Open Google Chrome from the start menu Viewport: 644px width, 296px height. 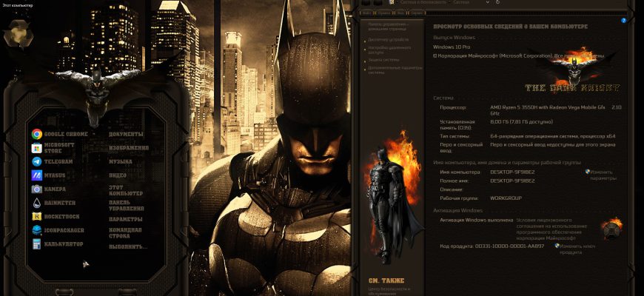point(59,134)
